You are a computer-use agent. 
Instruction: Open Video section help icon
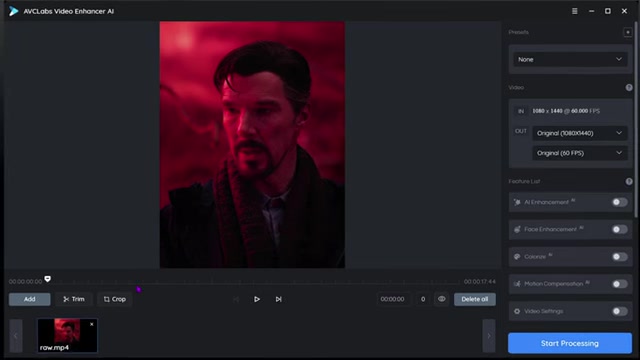tap(629, 87)
